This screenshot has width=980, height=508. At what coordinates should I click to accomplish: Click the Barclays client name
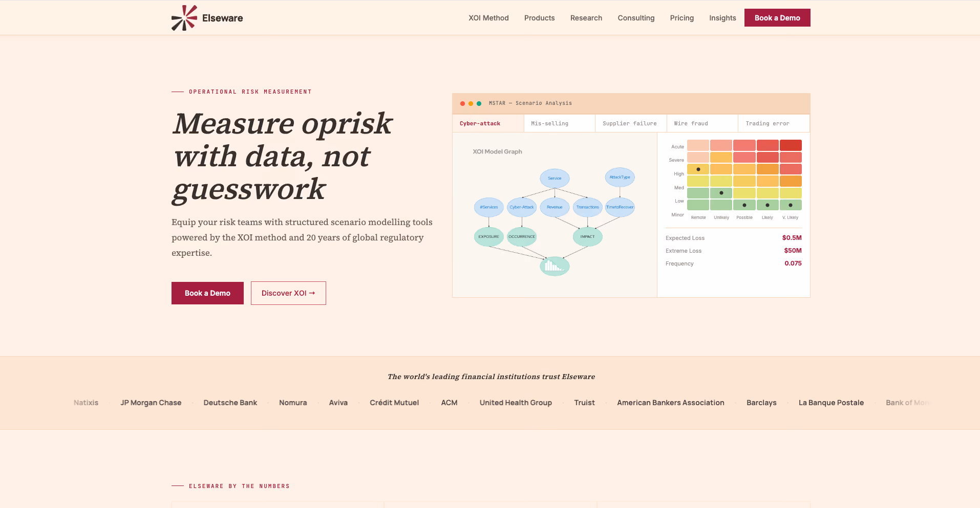point(761,403)
